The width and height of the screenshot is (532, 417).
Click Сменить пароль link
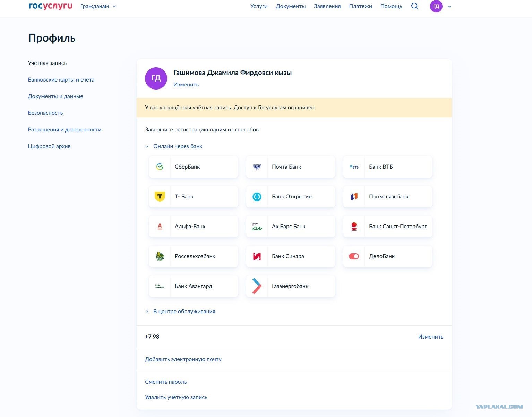pyautogui.click(x=166, y=382)
